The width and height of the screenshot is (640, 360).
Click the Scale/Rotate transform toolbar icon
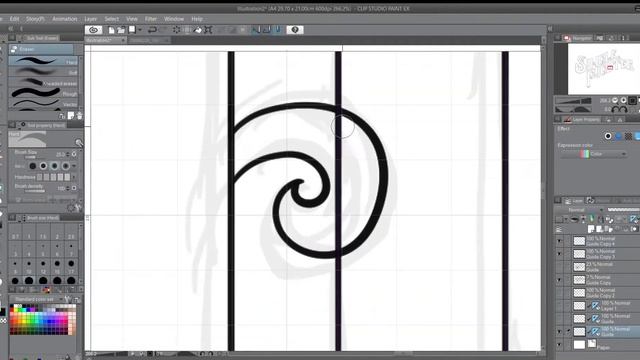coord(208,30)
